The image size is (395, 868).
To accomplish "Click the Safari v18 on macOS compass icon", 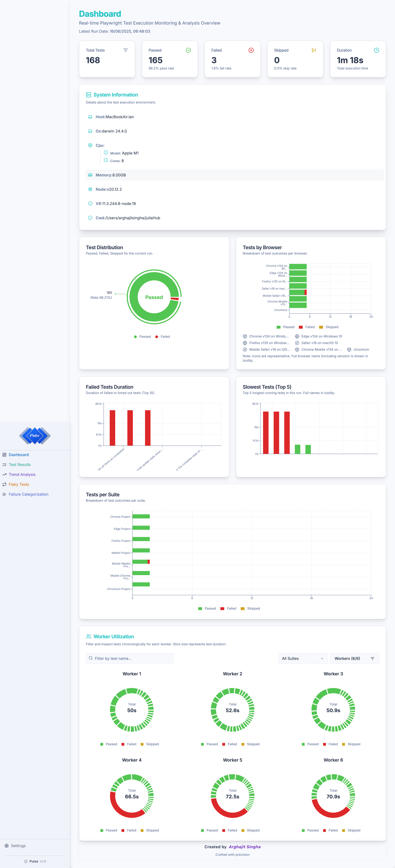I will tap(297, 343).
